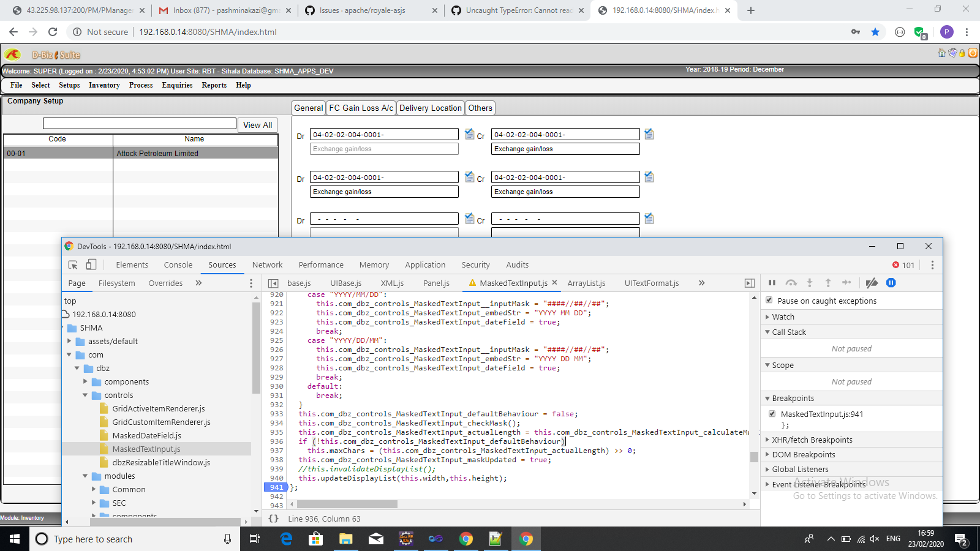Disable the MaskedTextInput.js:941 breakpoint checkbox
This screenshot has height=551, width=980.
click(772, 414)
